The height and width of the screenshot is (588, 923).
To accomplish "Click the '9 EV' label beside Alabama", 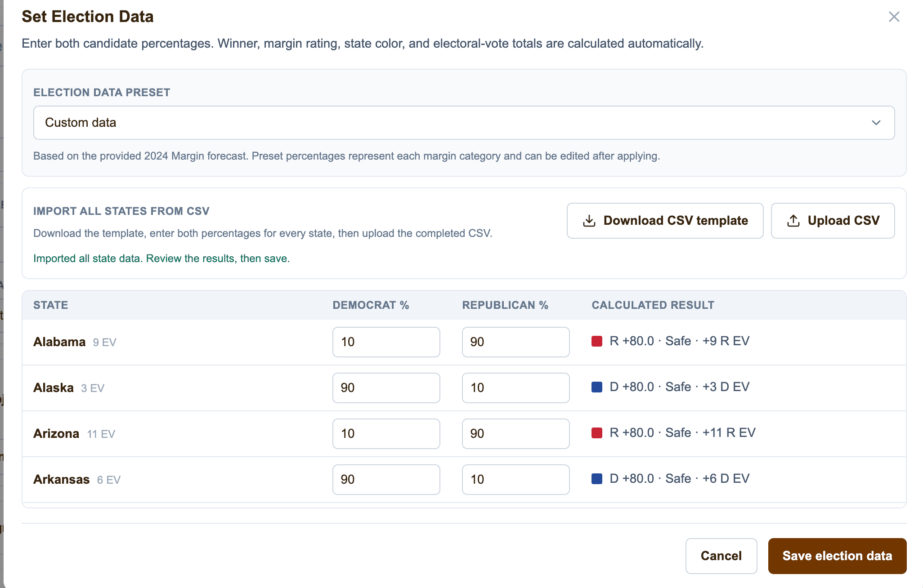I will 104,343.
